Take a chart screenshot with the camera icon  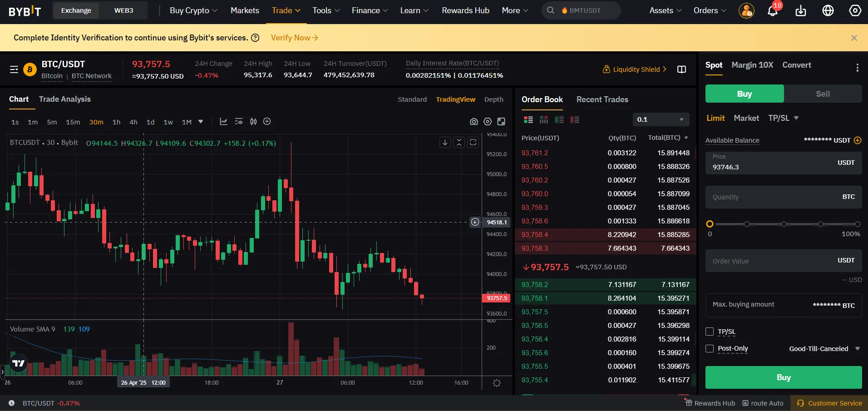coord(474,122)
